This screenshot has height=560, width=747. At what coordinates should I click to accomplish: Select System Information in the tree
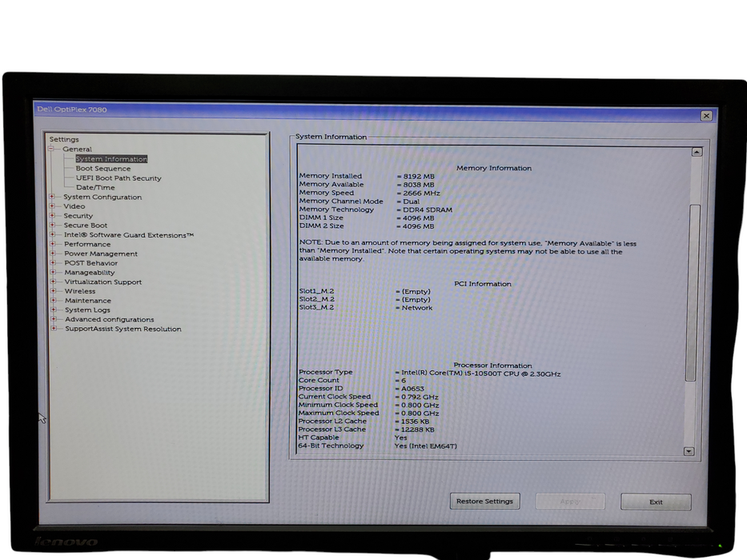coord(111,159)
